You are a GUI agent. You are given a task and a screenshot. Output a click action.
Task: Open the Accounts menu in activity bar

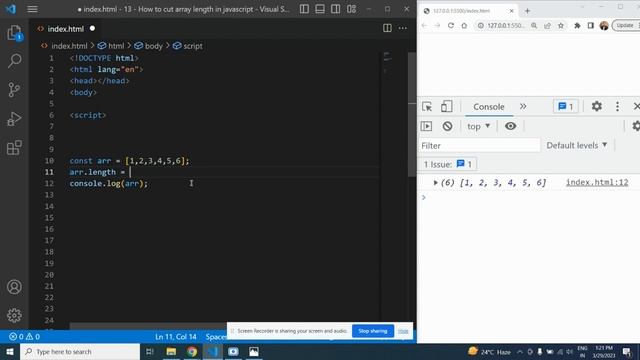(14, 287)
